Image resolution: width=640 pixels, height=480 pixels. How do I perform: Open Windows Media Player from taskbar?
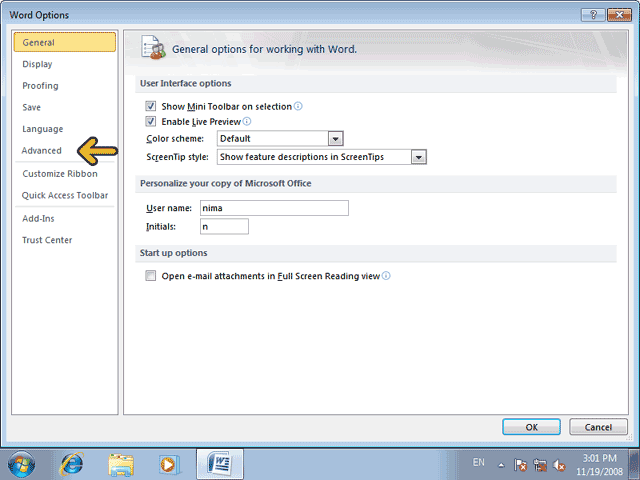click(169, 464)
